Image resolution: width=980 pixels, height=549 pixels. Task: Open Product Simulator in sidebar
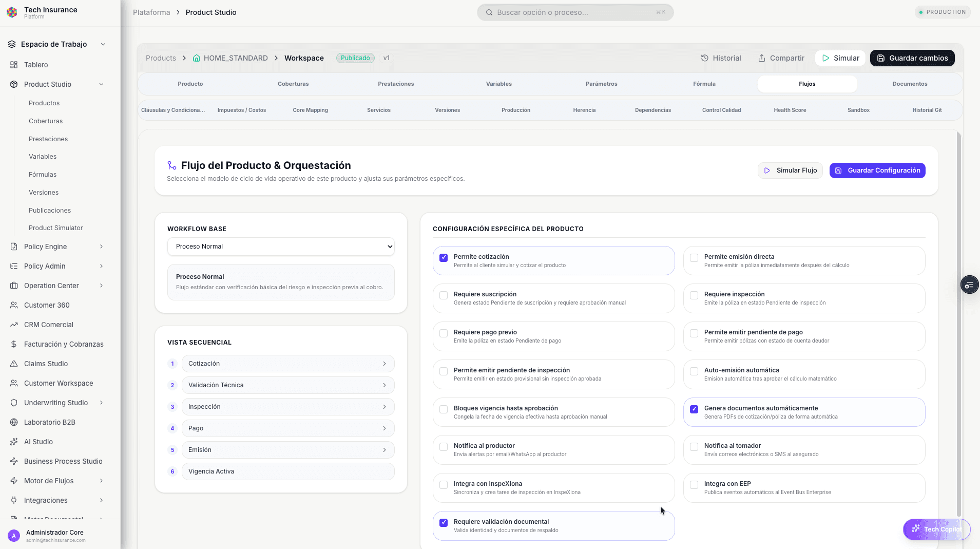coord(55,228)
